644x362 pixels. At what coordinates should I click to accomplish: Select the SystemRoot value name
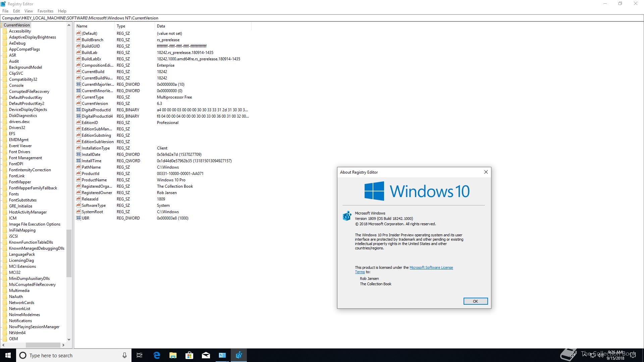[92, 212]
